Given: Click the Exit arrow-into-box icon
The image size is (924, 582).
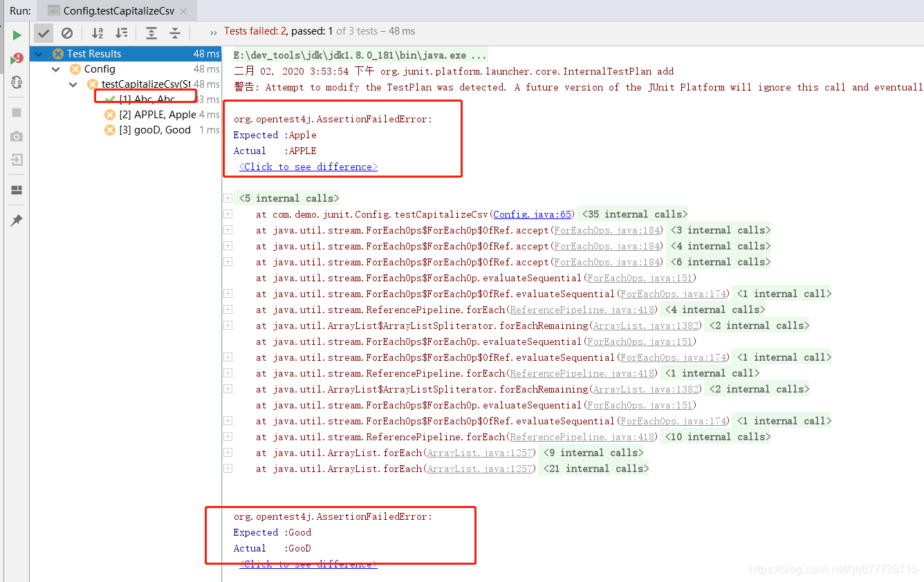Looking at the screenshot, I should tap(17, 160).
